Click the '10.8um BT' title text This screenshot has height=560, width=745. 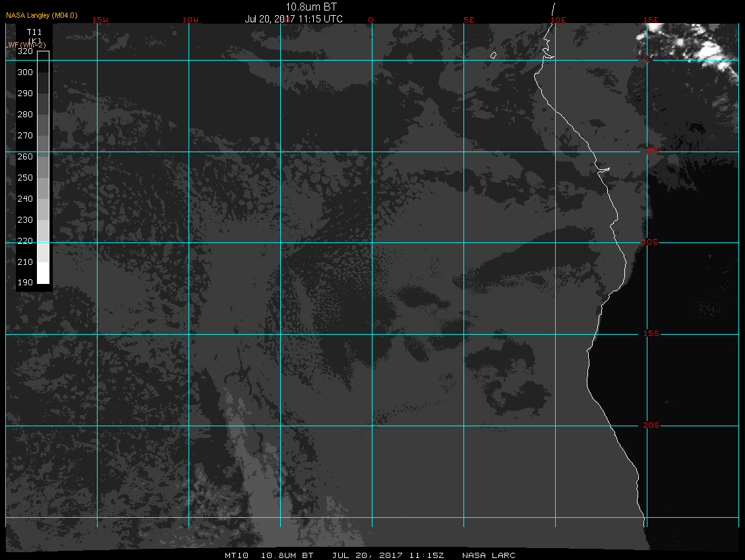click(311, 7)
